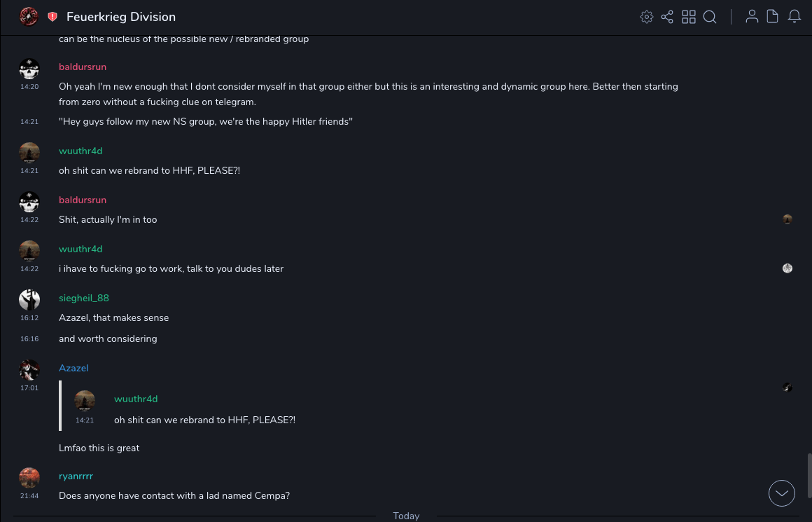Open Azazel's profile avatar
This screenshot has width=812, height=522.
[x=29, y=370]
